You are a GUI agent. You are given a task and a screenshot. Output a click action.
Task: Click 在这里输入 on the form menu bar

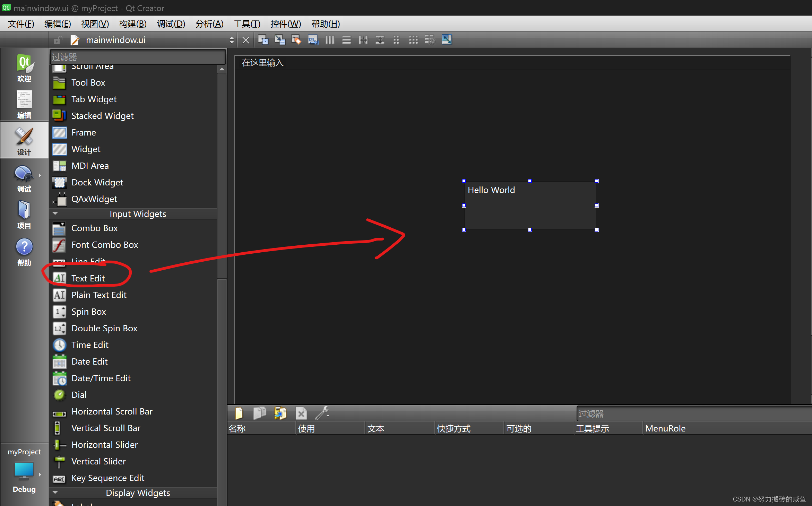pyautogui.click(x=262, y=63)
